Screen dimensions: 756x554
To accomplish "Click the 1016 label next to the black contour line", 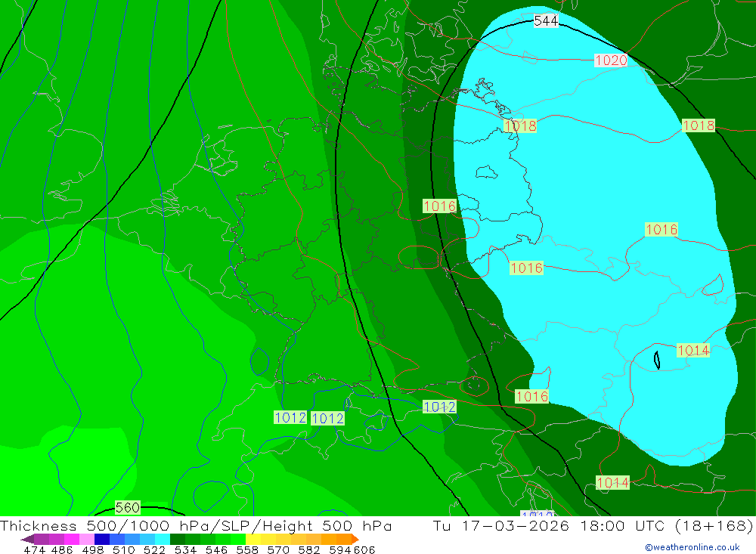I will [439, 206].
